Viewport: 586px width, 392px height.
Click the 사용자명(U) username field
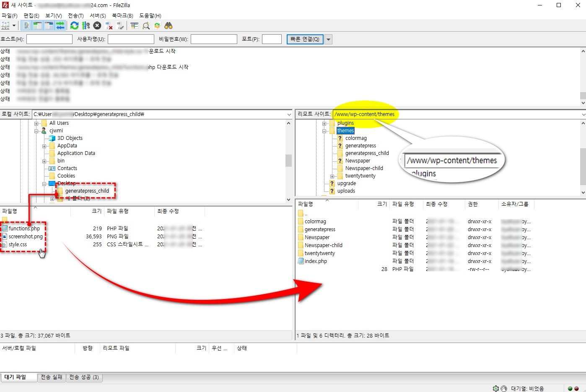(x=131, y=39)
